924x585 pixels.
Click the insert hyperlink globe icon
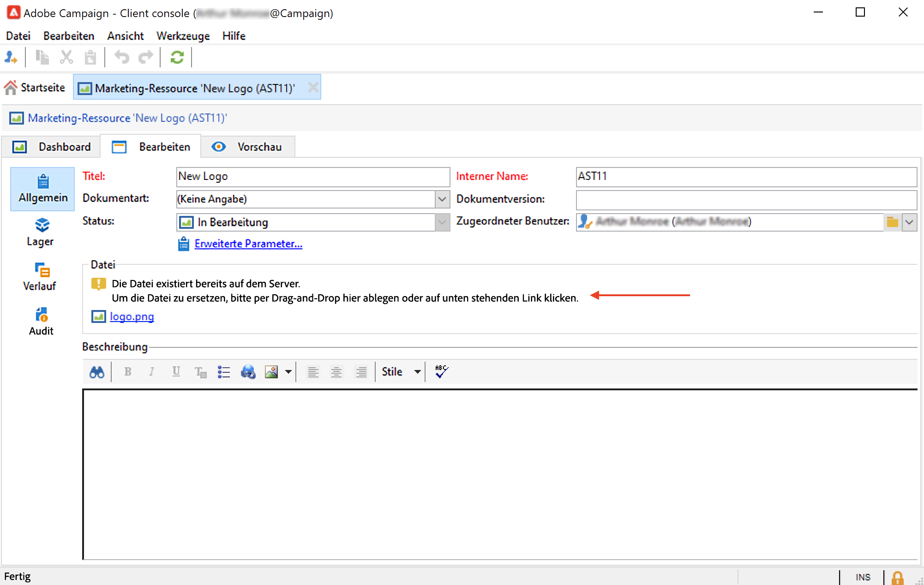[248, 372]
